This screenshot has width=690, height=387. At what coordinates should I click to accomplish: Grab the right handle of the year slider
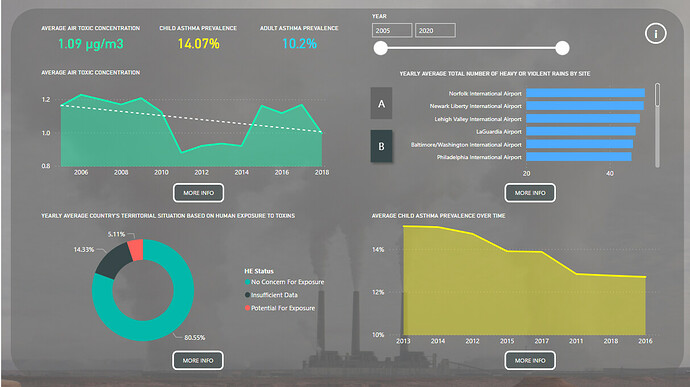[x=562, y=48]
